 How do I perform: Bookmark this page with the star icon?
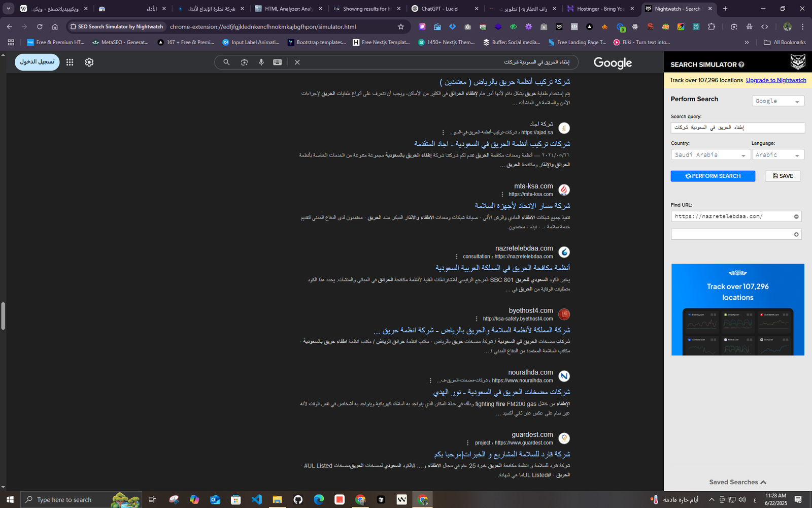click(x=401, y=26)
